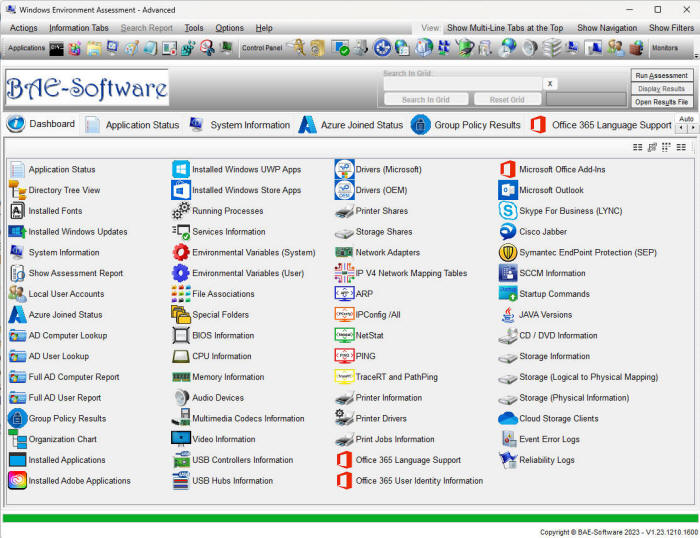700x538 pixels.
Task: Open Services Information icon
Action: coord(181,232)
